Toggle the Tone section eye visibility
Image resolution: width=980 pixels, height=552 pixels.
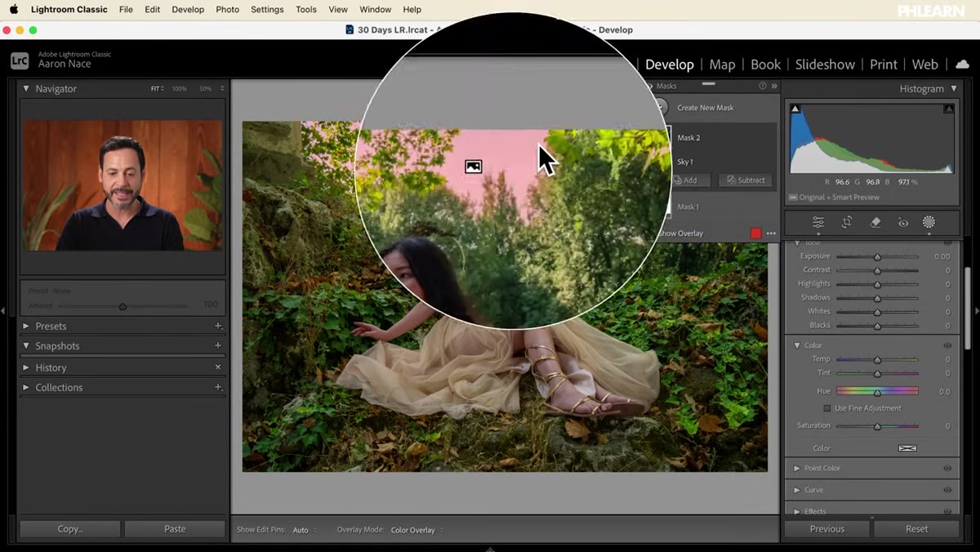pyautogui.click(x=947, y=243)
